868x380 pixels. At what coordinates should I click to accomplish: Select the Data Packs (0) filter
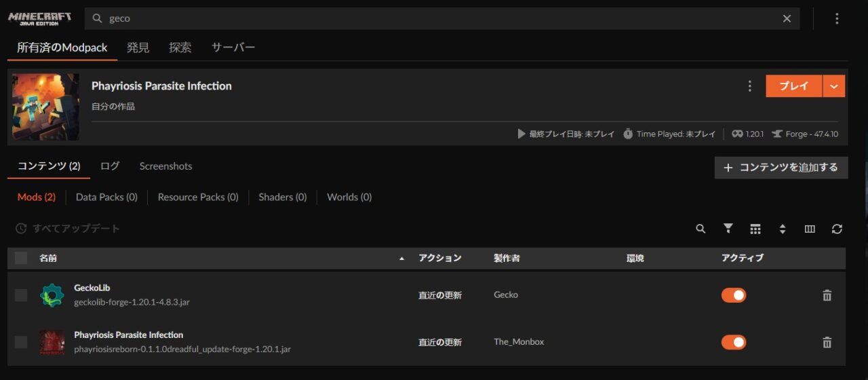[x=106, y=197]
